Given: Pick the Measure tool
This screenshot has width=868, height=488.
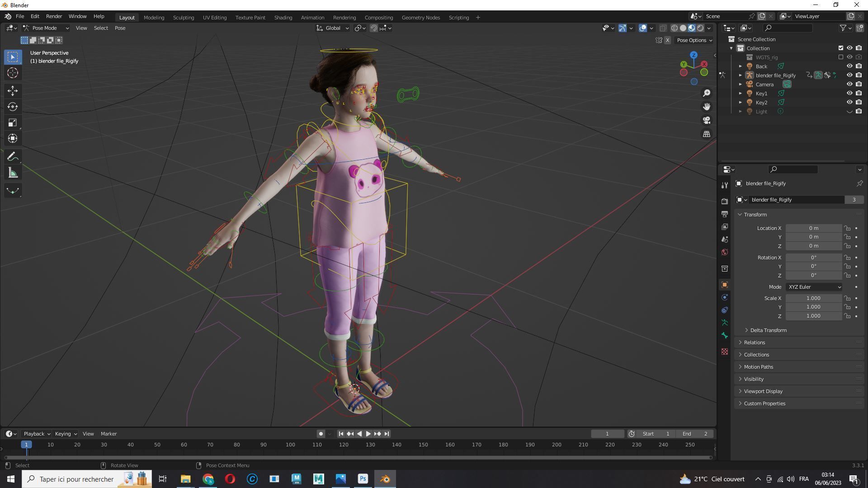Looking at the screenshot, I should (x=13, y=173).
